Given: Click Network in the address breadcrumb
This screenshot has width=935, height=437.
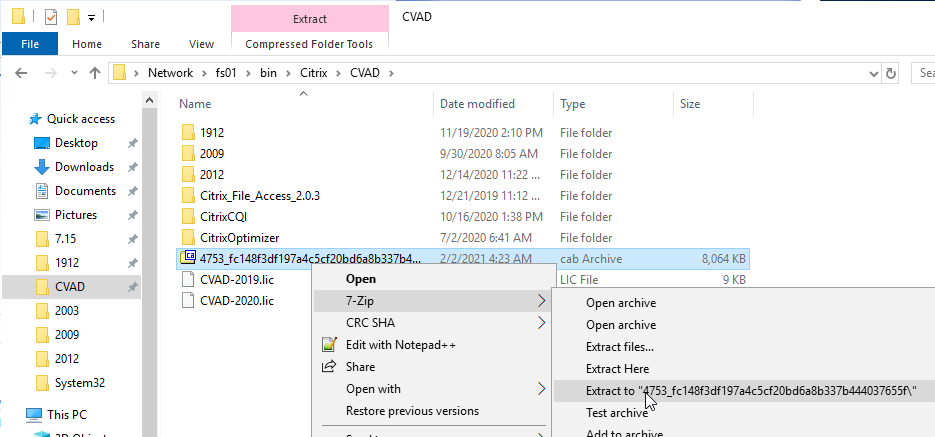Looking at the screenshot, I should click(x=171, y=73).
